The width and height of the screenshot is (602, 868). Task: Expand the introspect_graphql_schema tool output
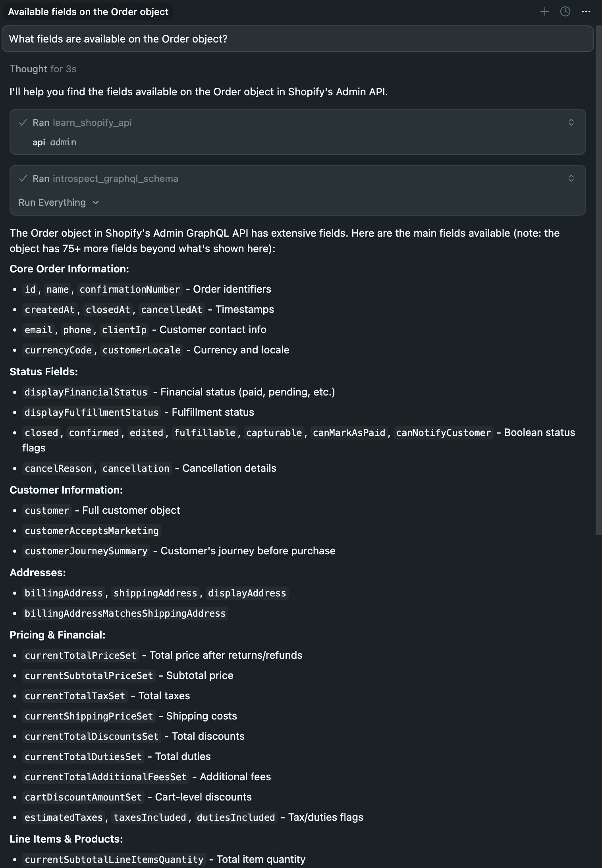pos(572,179)
